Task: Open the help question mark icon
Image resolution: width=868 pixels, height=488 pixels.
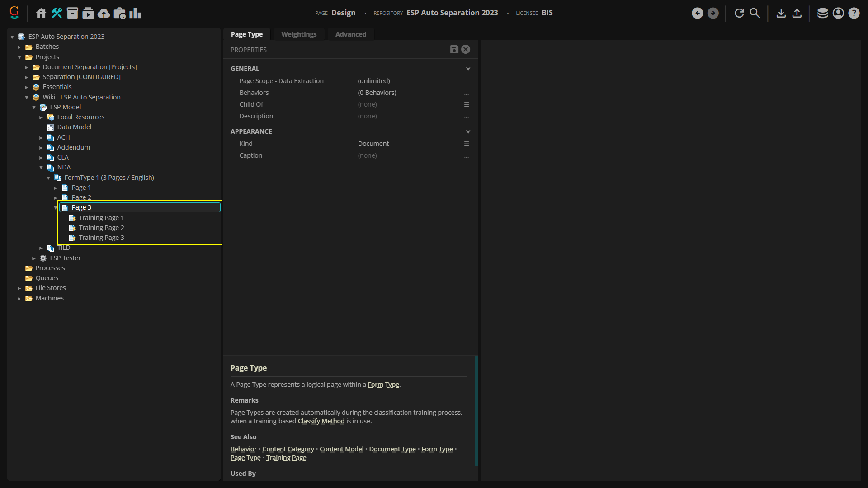Action: [x=854, y=13]
